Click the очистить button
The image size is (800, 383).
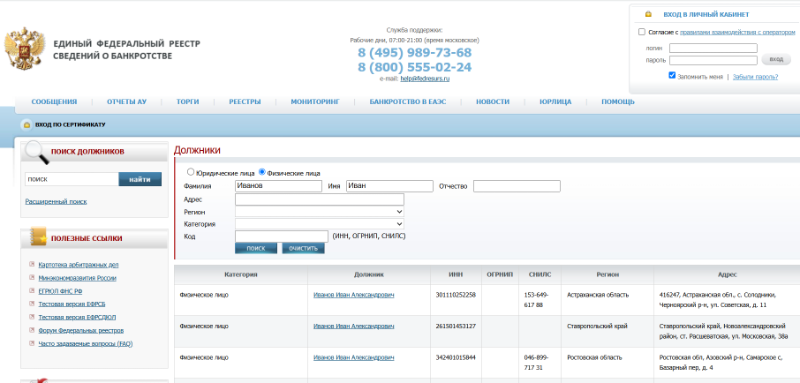303,248
